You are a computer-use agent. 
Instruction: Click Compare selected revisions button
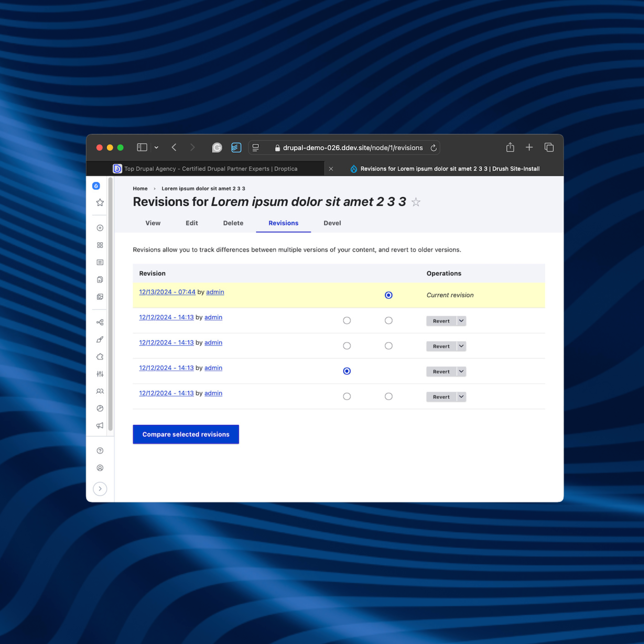(x=186, y=434)
